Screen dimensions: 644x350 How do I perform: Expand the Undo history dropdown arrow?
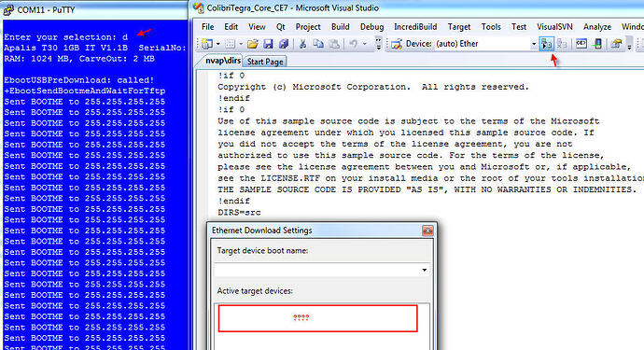364,44
